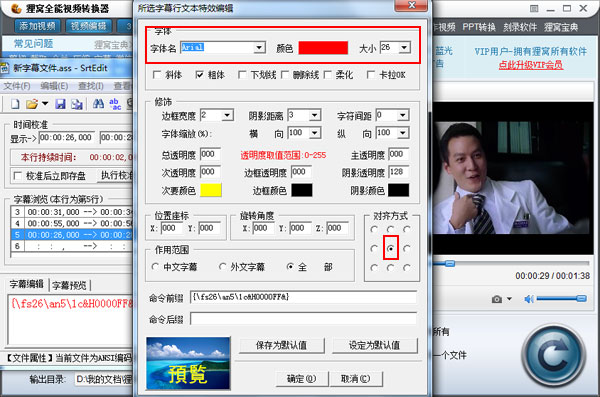Click the camera snapshot icon below video preview
The image size is (600, 397).
click(x=497, y=299)
